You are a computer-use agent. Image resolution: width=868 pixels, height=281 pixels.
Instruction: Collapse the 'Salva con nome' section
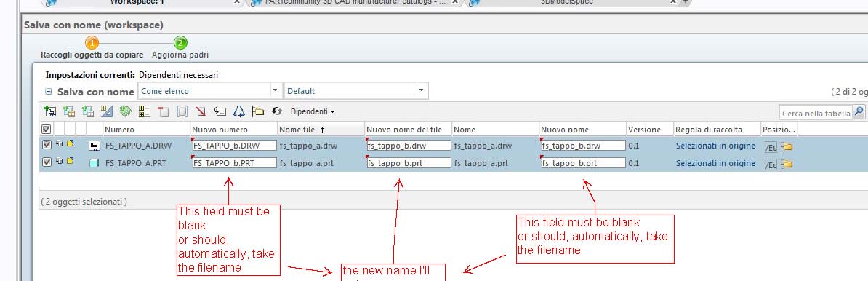[x=48, y=92]
